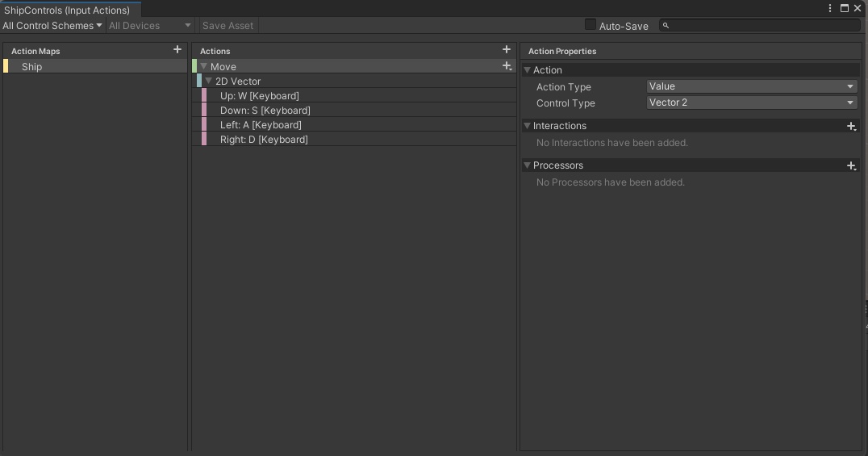Maximize the ShipControls window
Screen dimensions: 868x456
point(845,8)
